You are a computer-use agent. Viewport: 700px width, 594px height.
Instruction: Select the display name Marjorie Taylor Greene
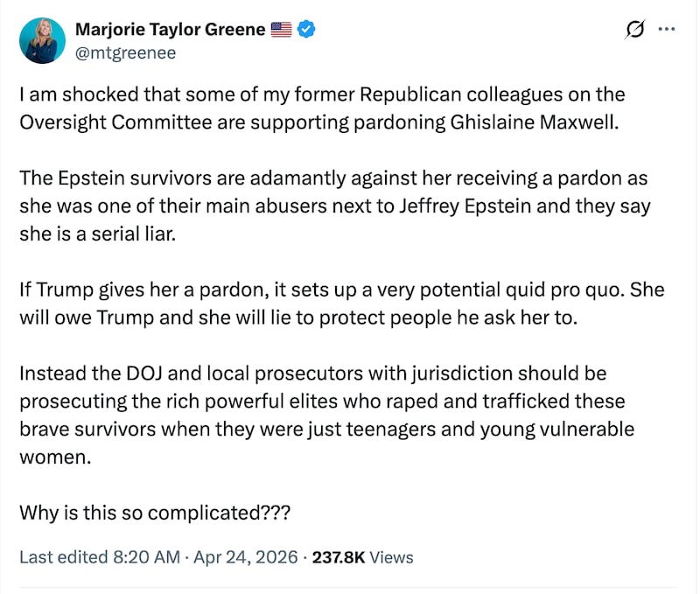point(170,28)
